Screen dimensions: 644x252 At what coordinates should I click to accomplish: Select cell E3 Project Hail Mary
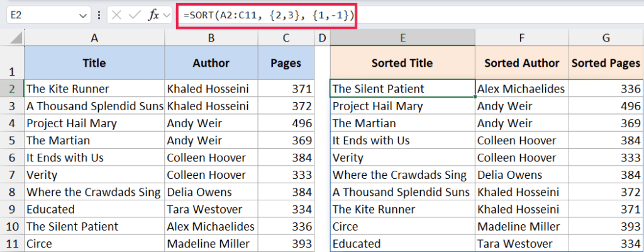pos(403,106)
